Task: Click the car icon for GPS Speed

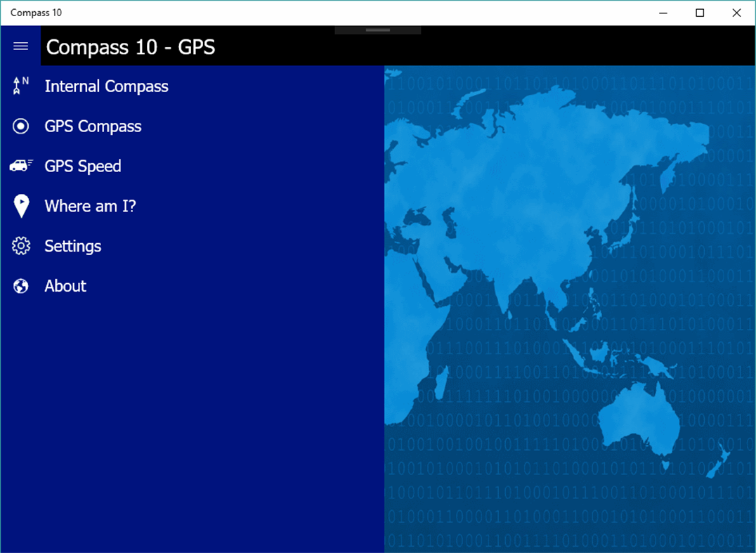Action: [x=20, y=166]
